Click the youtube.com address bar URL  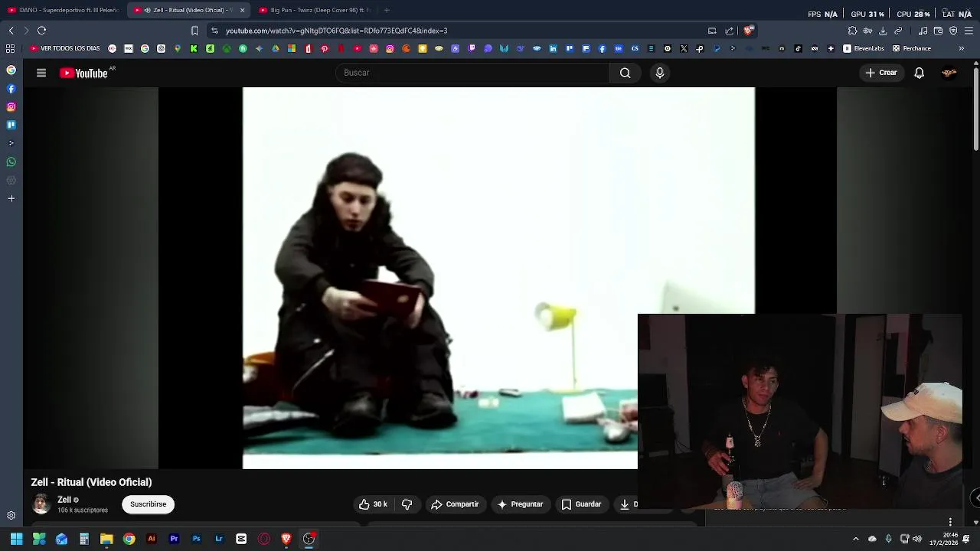pos(336,31)
